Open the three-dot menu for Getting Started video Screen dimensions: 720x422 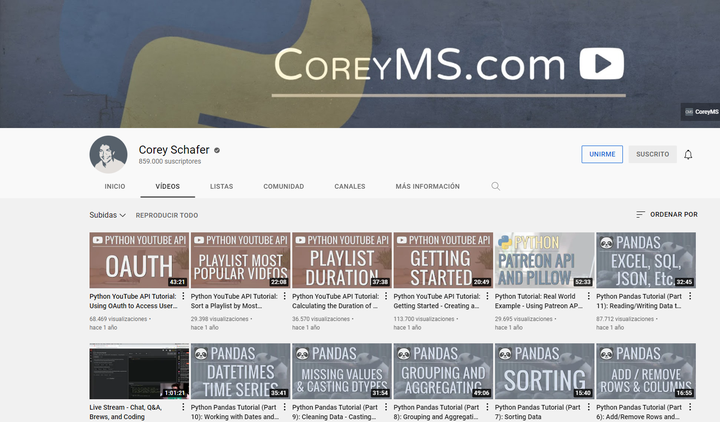coord(487,296)
